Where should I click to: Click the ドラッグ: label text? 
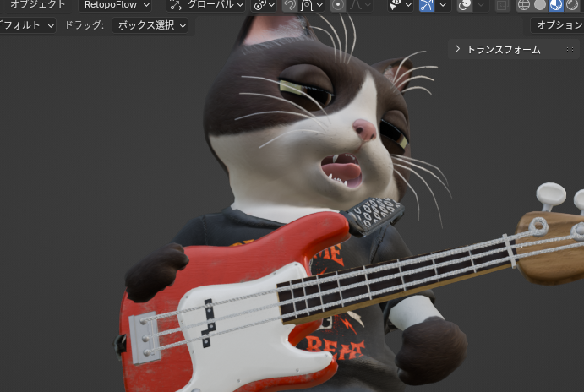point(85,25)
